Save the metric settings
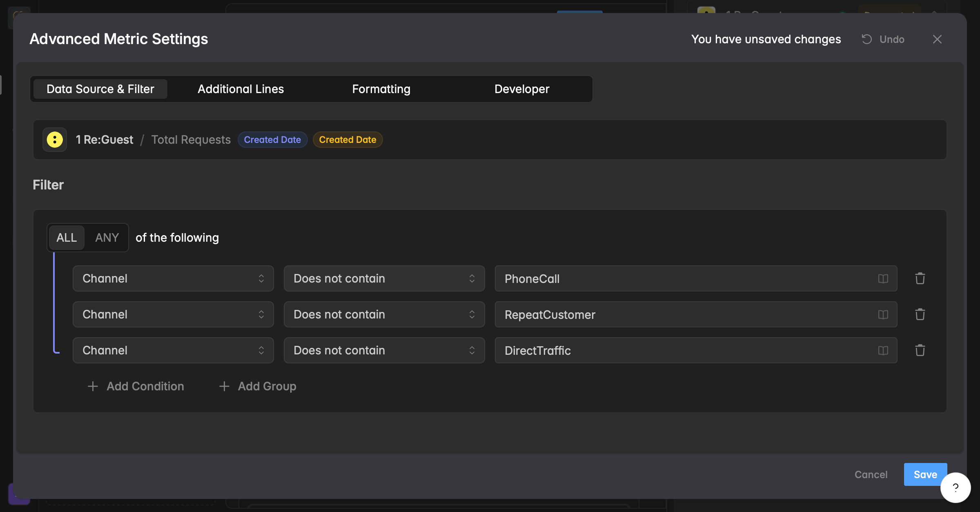The height and width of the screenshot is (512, 980). (x=925, y=474)
